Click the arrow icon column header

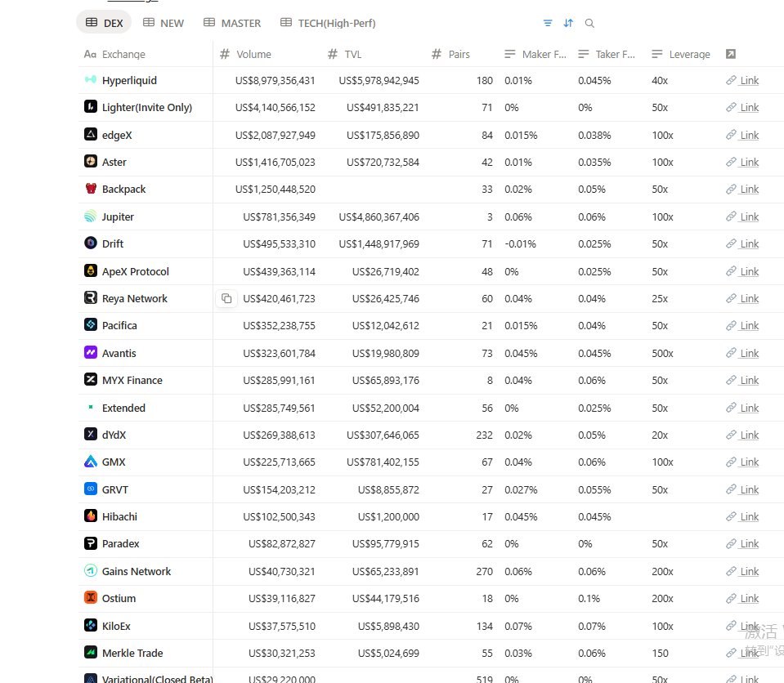tap(731, 54)
